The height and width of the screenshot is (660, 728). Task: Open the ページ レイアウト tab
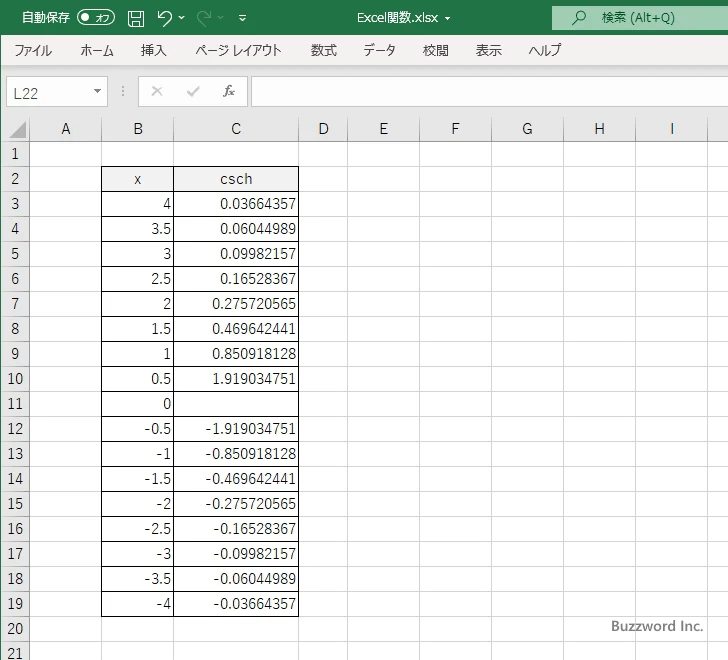pyautogui.click(x=238, y=50)
